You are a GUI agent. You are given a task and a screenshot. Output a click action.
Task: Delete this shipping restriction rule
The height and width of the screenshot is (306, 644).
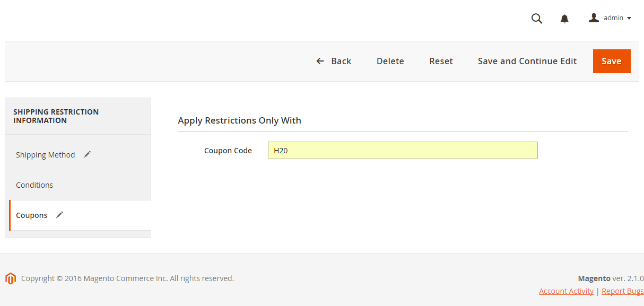coord(390,61)
